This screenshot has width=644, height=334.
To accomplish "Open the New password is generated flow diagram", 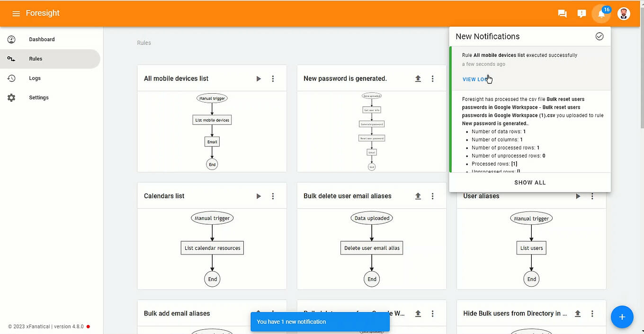I will [x=372, y=132].
